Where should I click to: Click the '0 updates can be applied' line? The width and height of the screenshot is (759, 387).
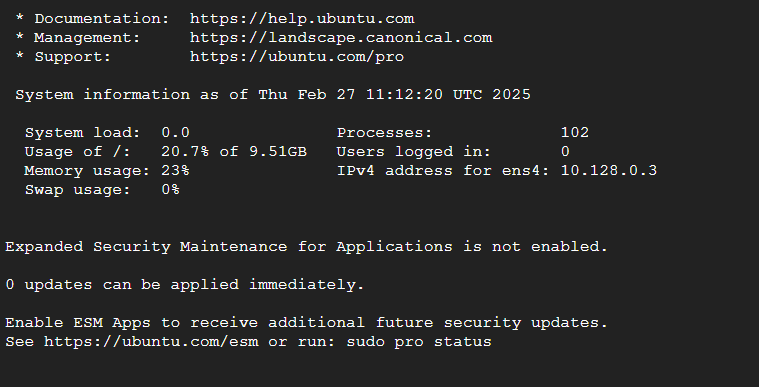(x=185, y=285)
